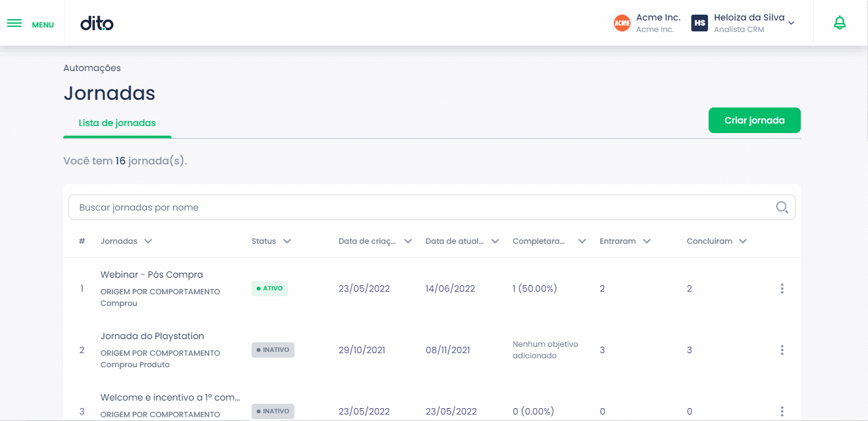The height and width of the screenshot is (421, 868).
Task: Sort by Concluíram column arrow
Action: pyautogui.click(x=743, y=241)
